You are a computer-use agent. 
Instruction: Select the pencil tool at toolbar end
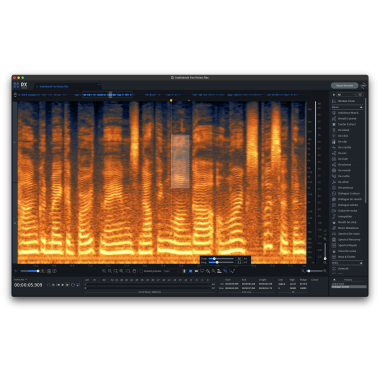click(x=233, y=271)
